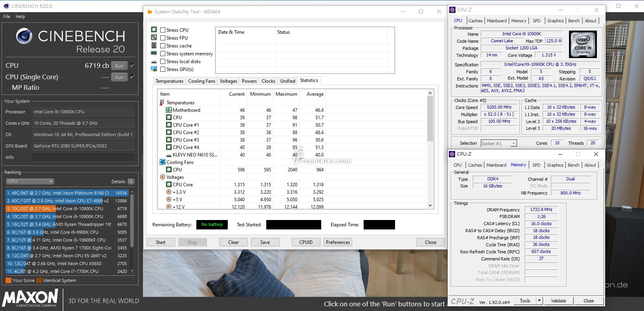Click the Stress GPU(s) monitor icon
The width and height of the screenshot is (644, 311).
pyautogui.click(x=154, y=69)
